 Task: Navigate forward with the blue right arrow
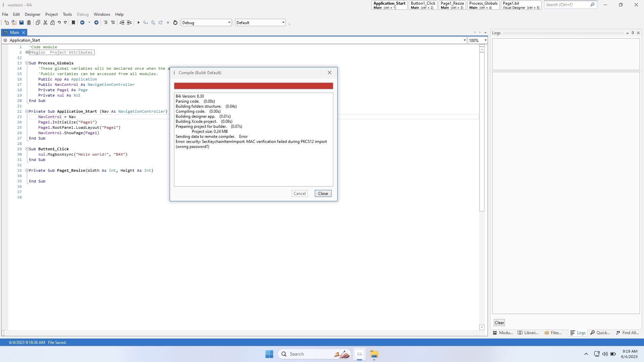tap(96, 22)
